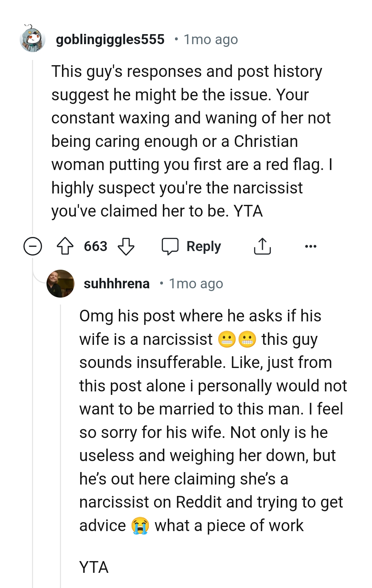
Task: Open the overflow menu for the comment
Action: click(x=311, y=246)
